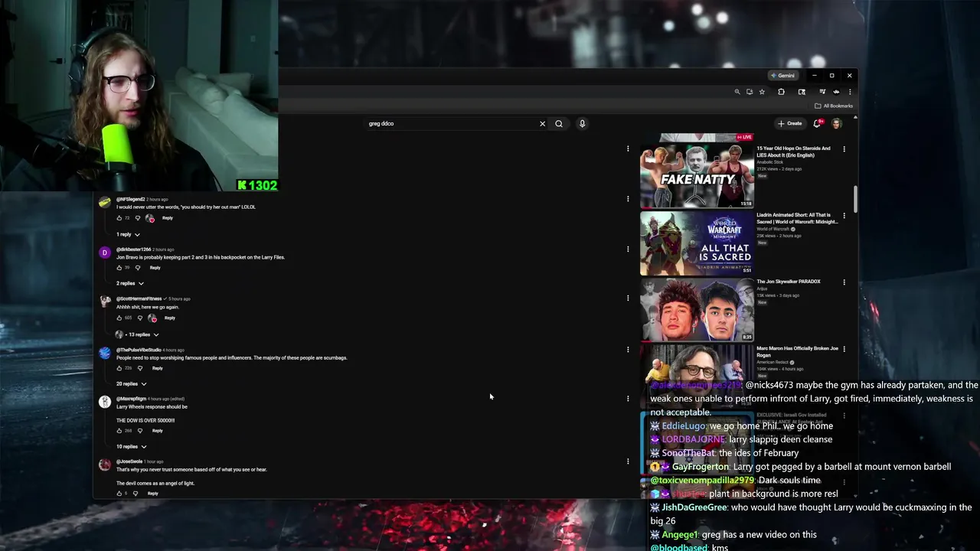Viewport: 980px width, 551px height.
Task: Open the three-dot menu on @ThePulseVibeStudio comment
Action: pos(628,350)
